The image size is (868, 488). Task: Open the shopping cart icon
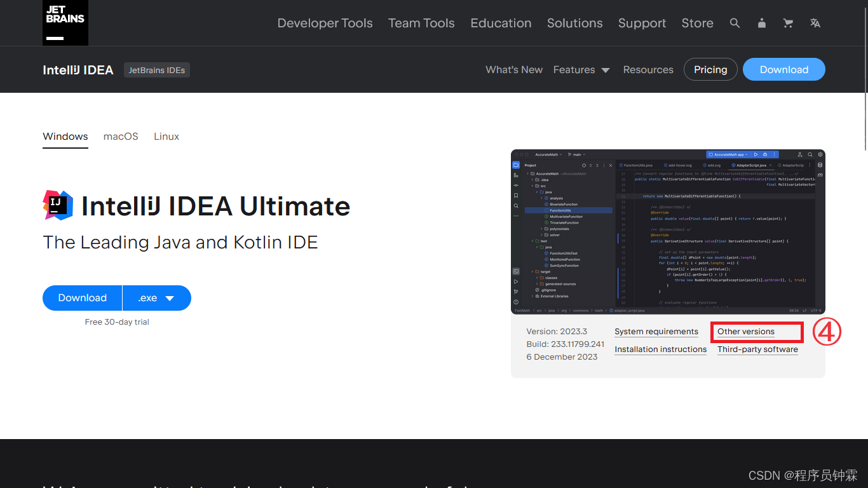tap(789, 23)
